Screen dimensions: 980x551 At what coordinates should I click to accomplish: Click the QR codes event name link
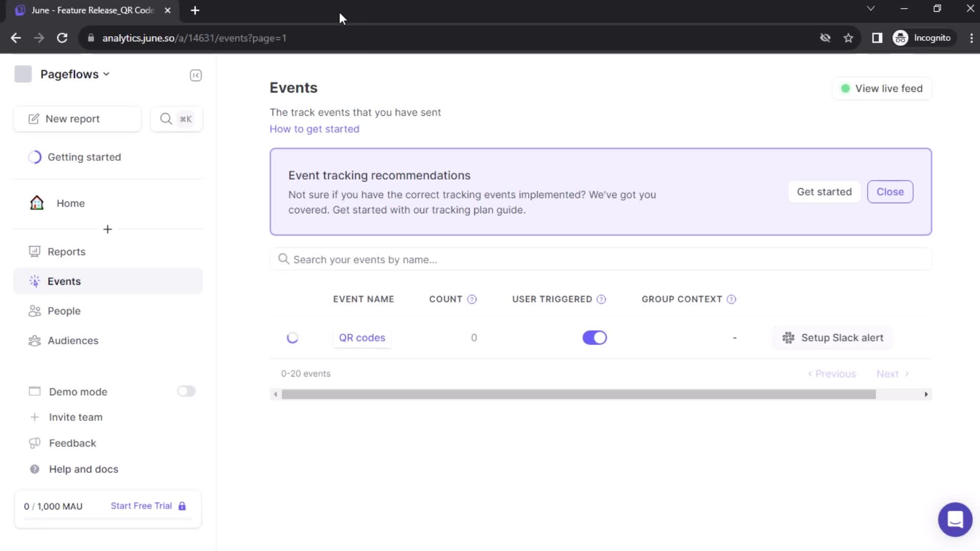361,337
